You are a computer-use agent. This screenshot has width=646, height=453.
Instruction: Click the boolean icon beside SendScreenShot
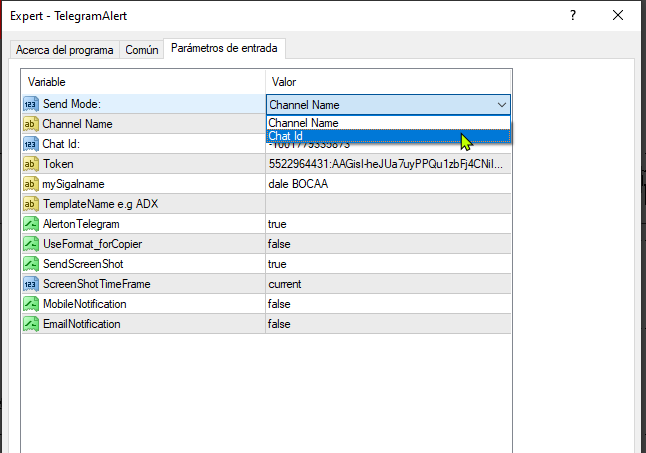pos(31,264)
